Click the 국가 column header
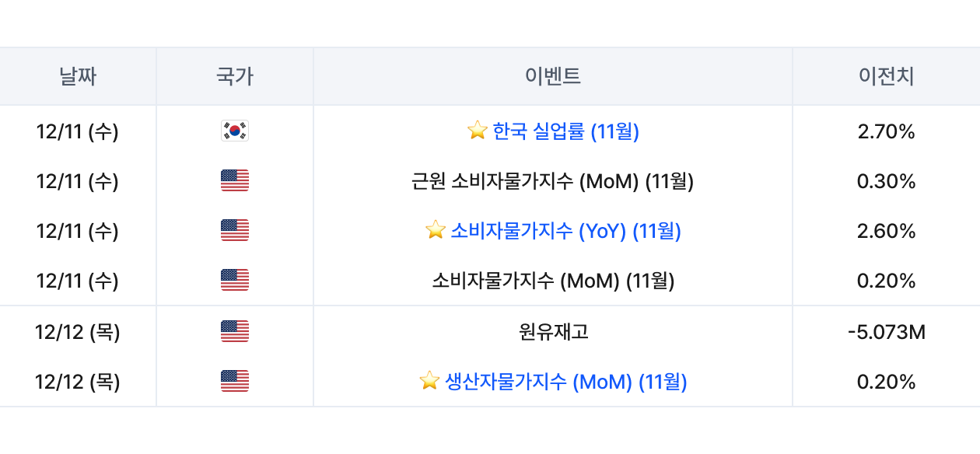This screenshot has width=980, height=454. (x=234, y=76)
